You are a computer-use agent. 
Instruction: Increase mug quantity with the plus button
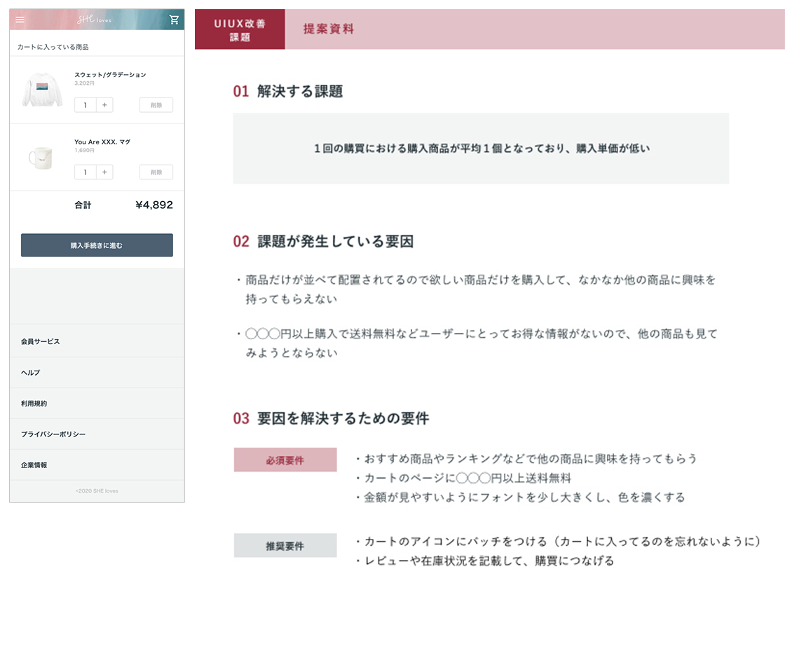[x=104, y=172]
